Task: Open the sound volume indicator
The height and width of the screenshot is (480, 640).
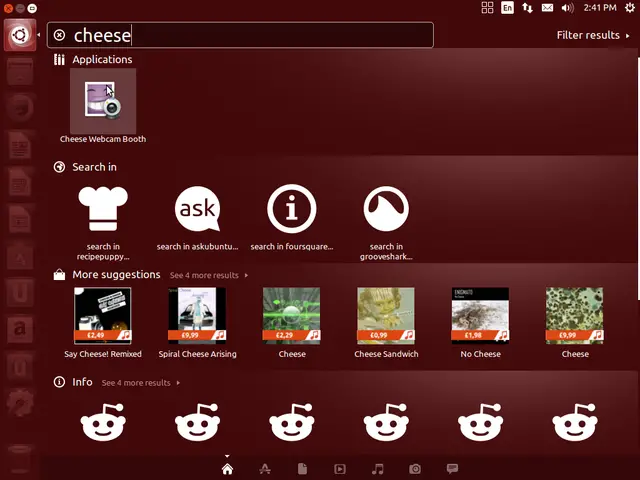Action: pos(567,8)
